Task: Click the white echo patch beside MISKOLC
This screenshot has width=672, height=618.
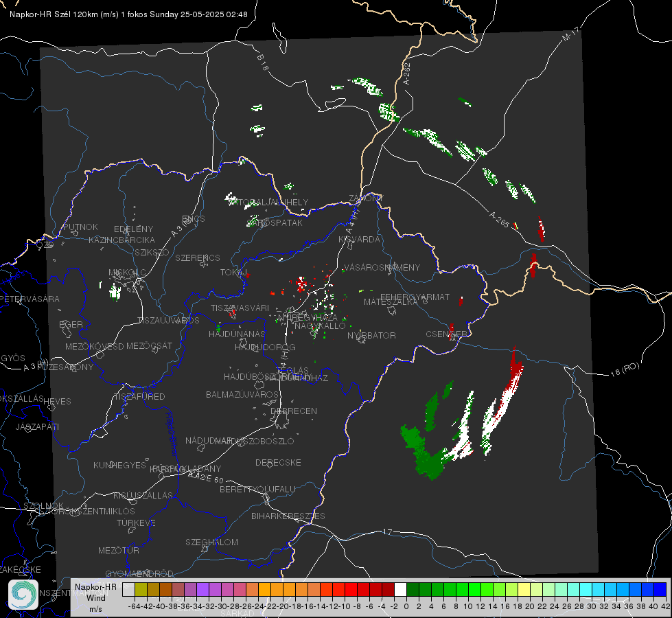Action: [115, 292]
